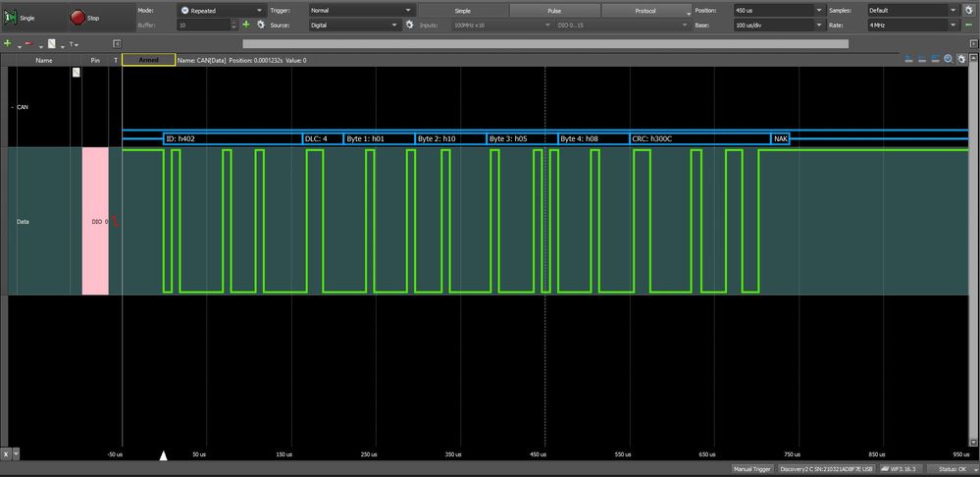The width and height of the screenshot is (980, 477).
Task: Open the DIO 0..15 dropdown
Action: tap(623, 25)
